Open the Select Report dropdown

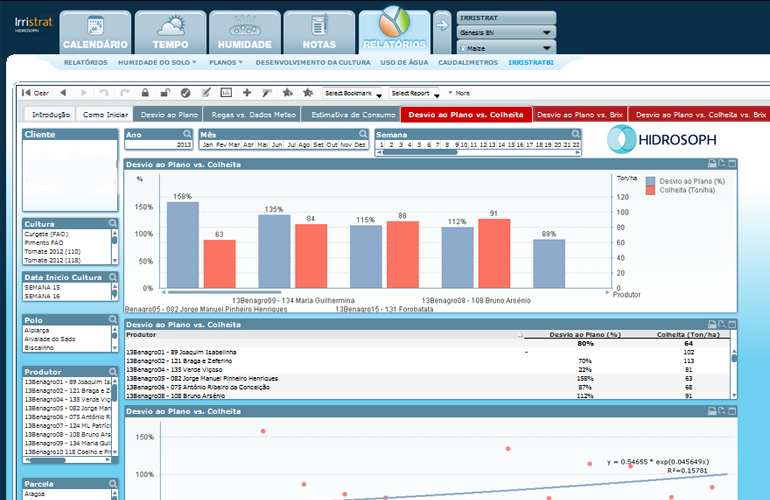(415, 93)
